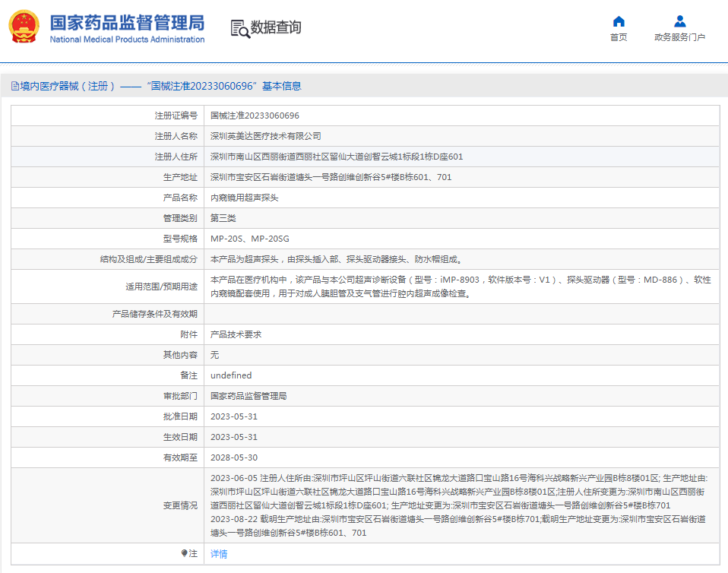Click the 政务服务门户 portal label
This screenshot has height=573, width=728.
tap(679, 37)
